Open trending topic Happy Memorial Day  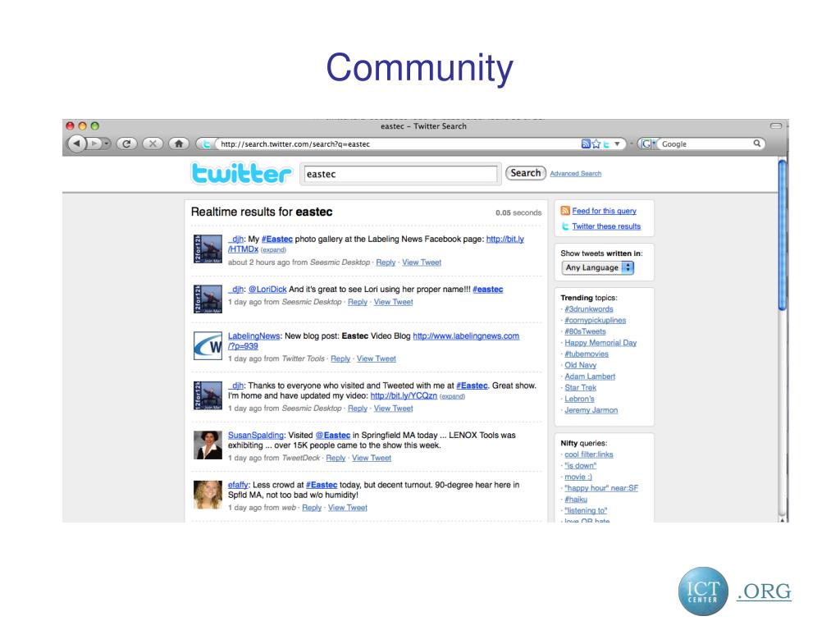600,343
